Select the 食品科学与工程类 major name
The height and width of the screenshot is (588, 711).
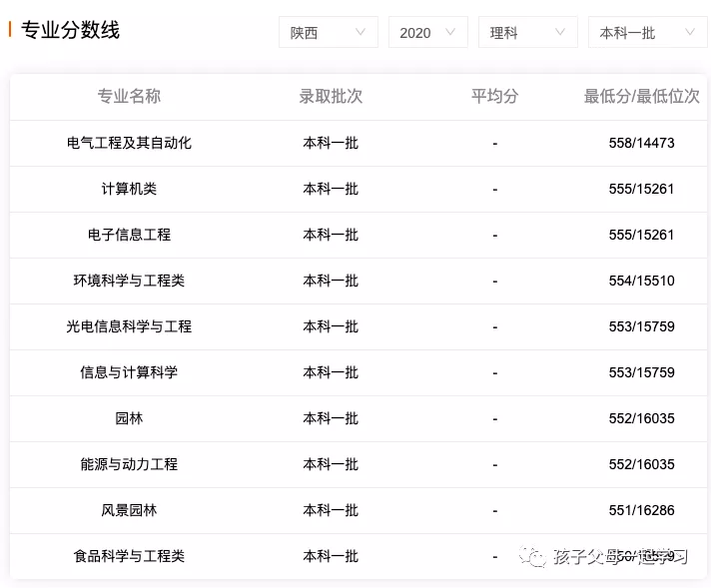(129, 556)
